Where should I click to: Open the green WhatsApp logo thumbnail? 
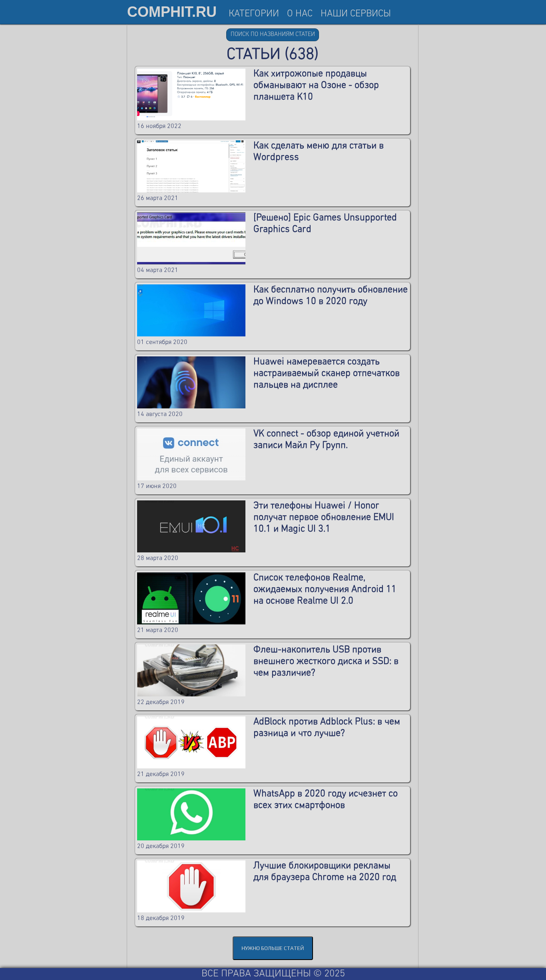coord(191,814)
